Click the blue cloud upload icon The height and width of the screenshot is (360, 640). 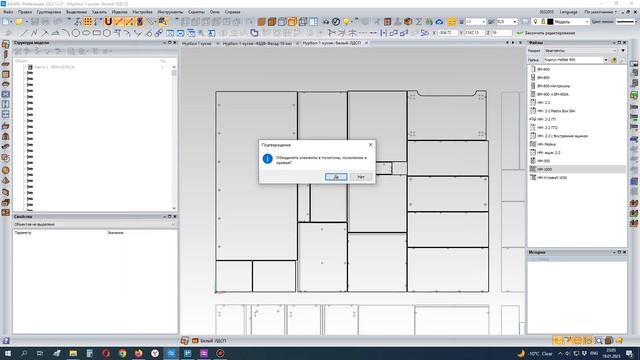(x=439, y=22)
